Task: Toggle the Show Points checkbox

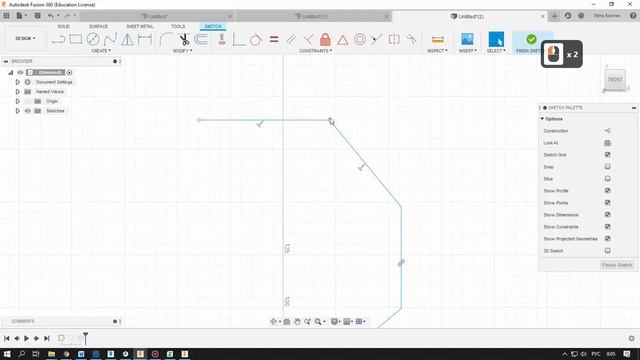Action: pos(607,202)
